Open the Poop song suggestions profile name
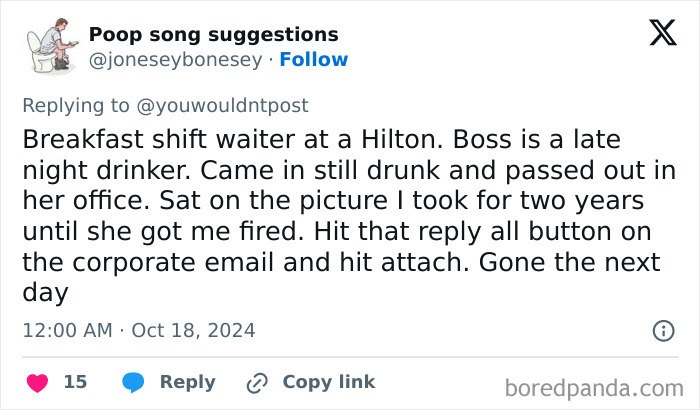 (213, 34)
